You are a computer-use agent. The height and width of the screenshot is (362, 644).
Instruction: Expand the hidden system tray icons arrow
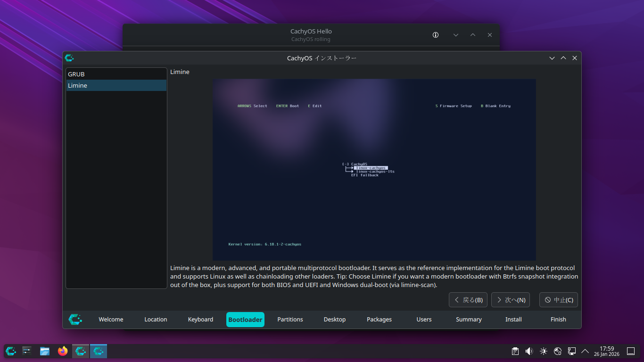click(x=585, y=351)
